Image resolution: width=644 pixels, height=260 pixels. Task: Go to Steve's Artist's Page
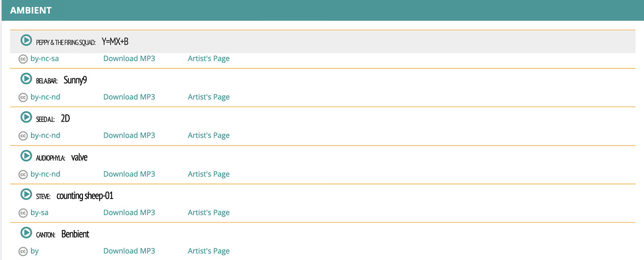click(209, 212)
